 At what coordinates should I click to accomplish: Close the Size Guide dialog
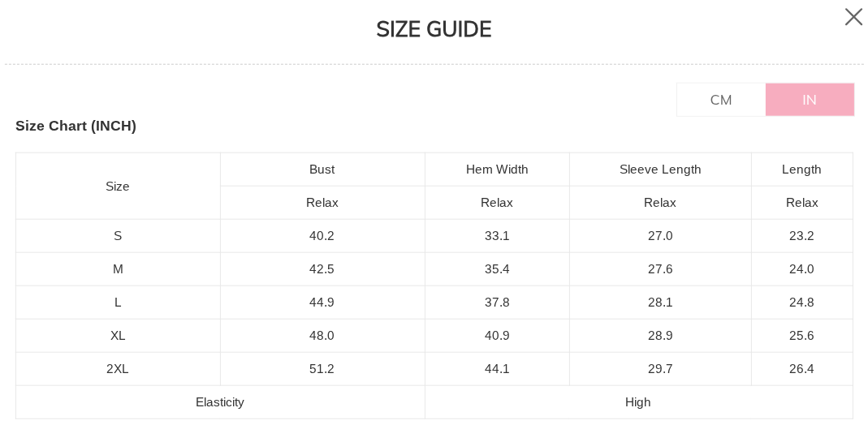click(x=853, y=17)
